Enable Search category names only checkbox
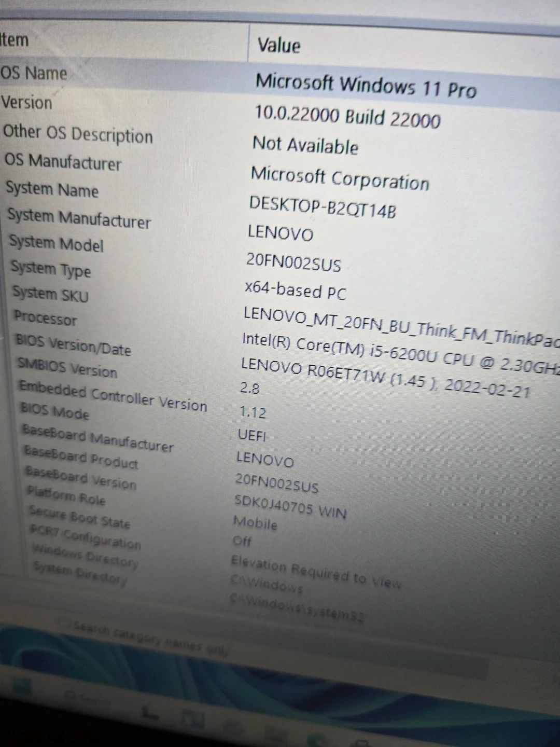Viewport: 560px width, 747px height. (x=63, y=622)
